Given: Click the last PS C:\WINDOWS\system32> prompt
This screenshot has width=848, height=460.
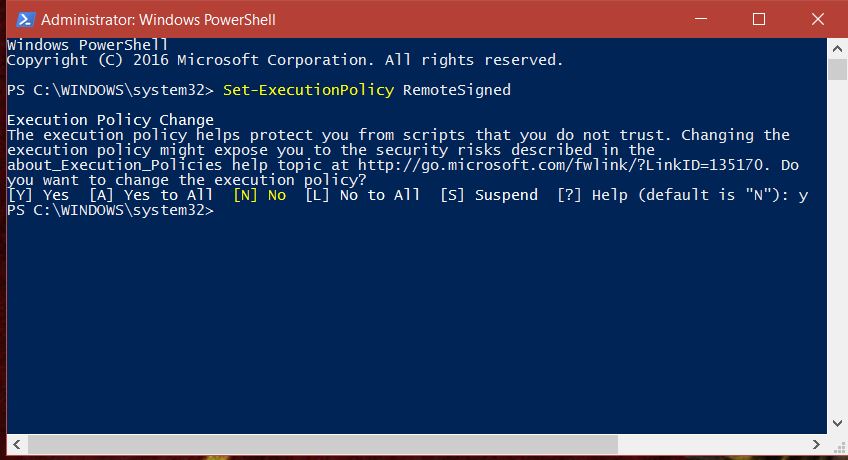Looking at the screenshot, I should click(x=110, y=210).
